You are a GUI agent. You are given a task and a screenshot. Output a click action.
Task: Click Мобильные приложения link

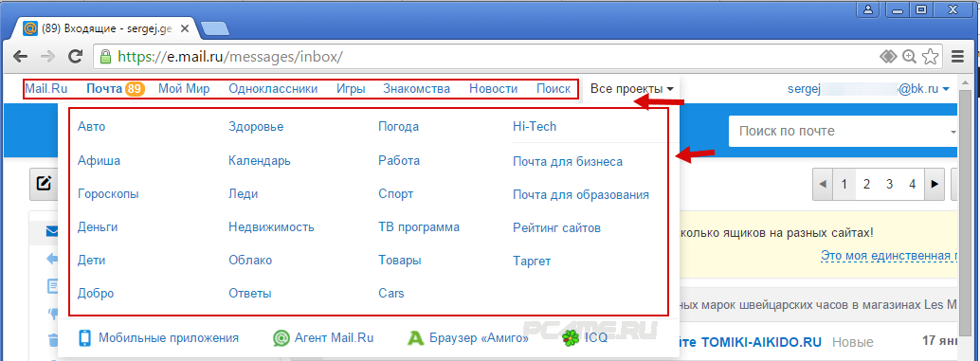(169, 338)
